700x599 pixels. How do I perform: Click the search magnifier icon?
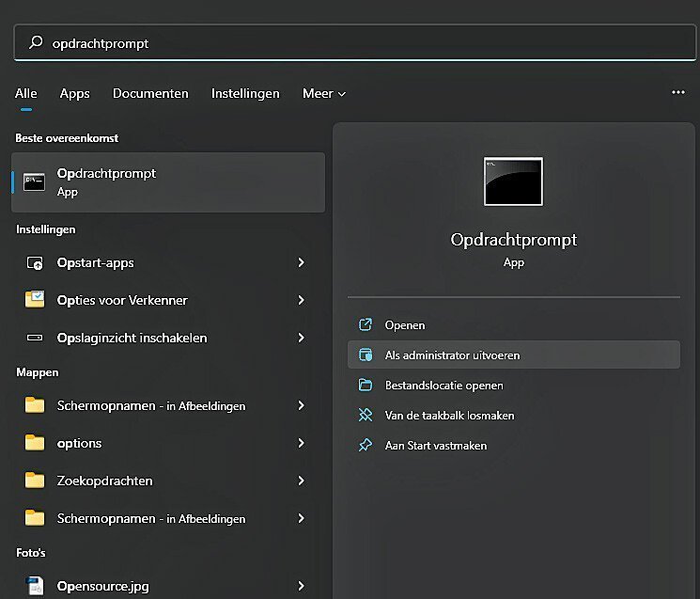(x=36, y=42)
